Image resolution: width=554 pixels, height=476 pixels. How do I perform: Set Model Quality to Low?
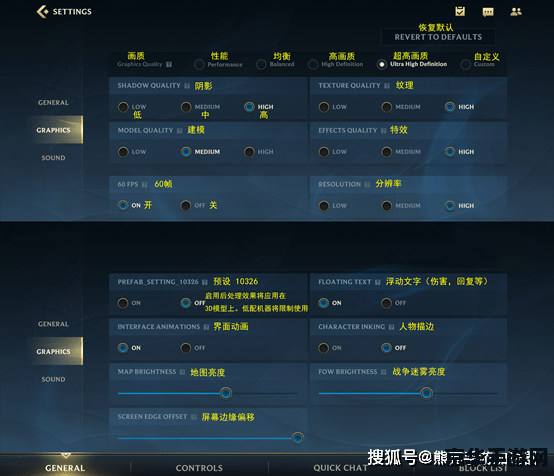coord(123,152)
